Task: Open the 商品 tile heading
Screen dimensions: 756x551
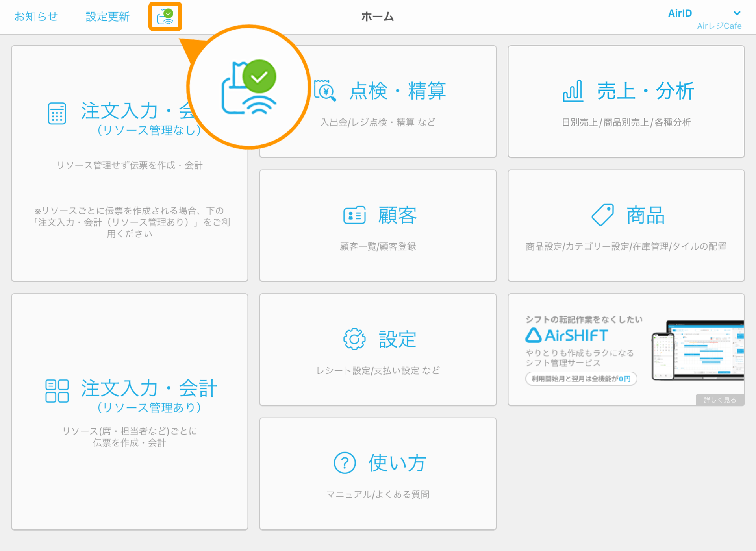Action: pyautogui.click(x=646, y=215)
